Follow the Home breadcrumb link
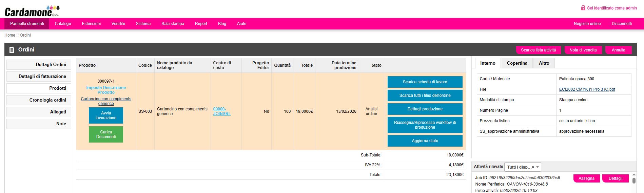Image resolution: width=644 pixels, height=193 pixels. pyautogui.click(x=10, y=35)
